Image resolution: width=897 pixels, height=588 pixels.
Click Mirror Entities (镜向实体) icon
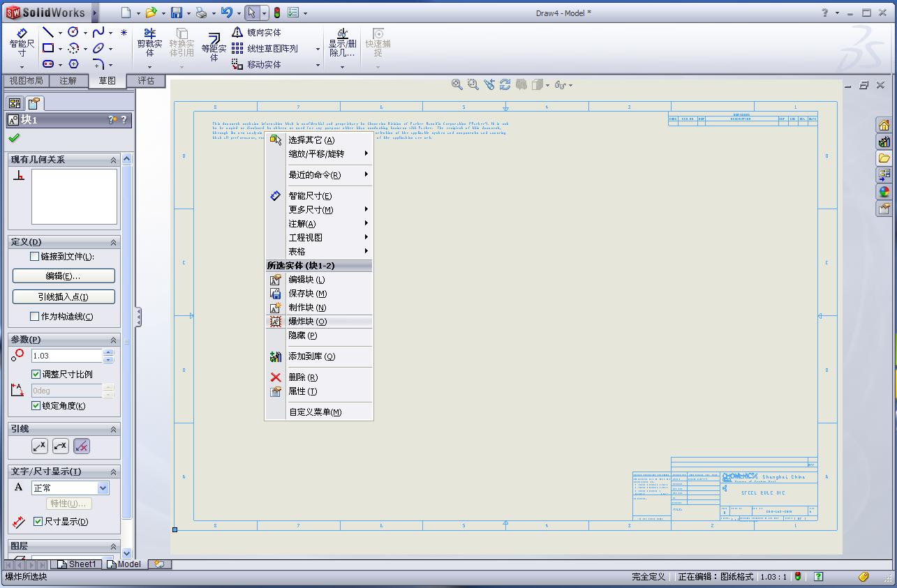pos(237,32)
